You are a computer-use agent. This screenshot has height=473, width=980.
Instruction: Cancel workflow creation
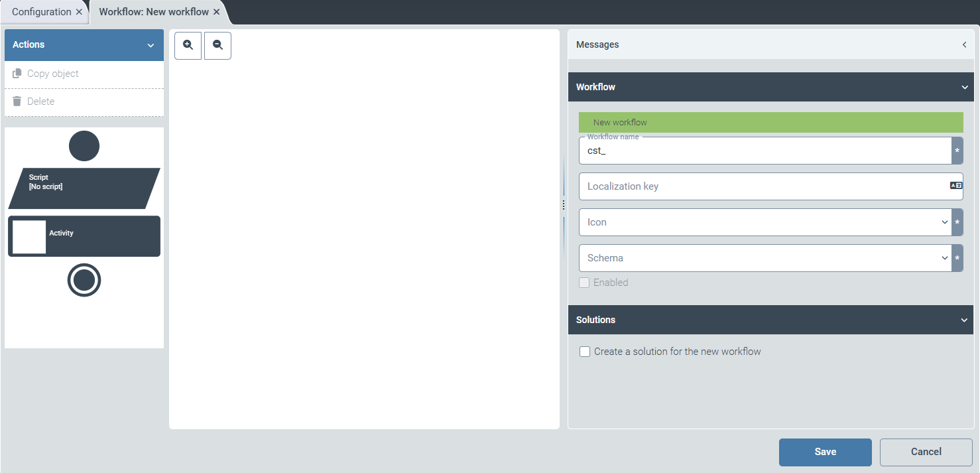[x=926, y=452]
